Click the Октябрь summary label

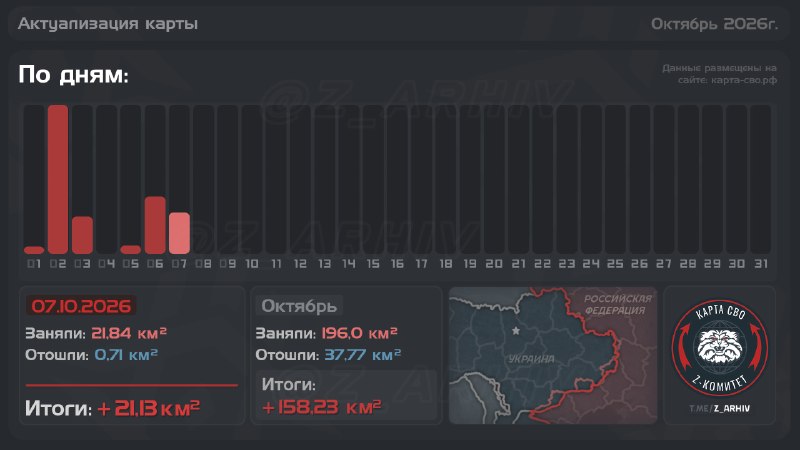click(299, 306)
